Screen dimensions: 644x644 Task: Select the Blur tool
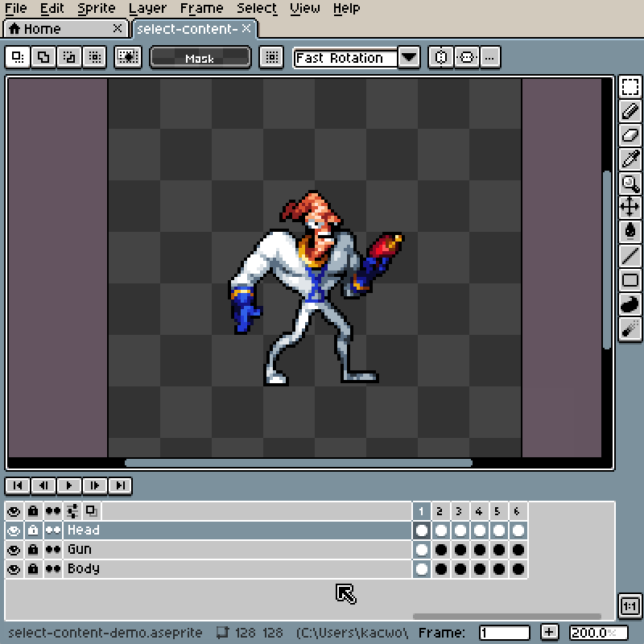click(x=630, y=328)
